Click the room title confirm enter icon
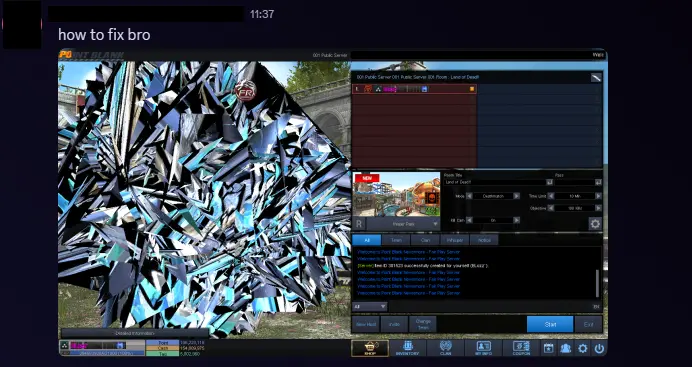This screenshot has width=692, height=367. point(549,182)
